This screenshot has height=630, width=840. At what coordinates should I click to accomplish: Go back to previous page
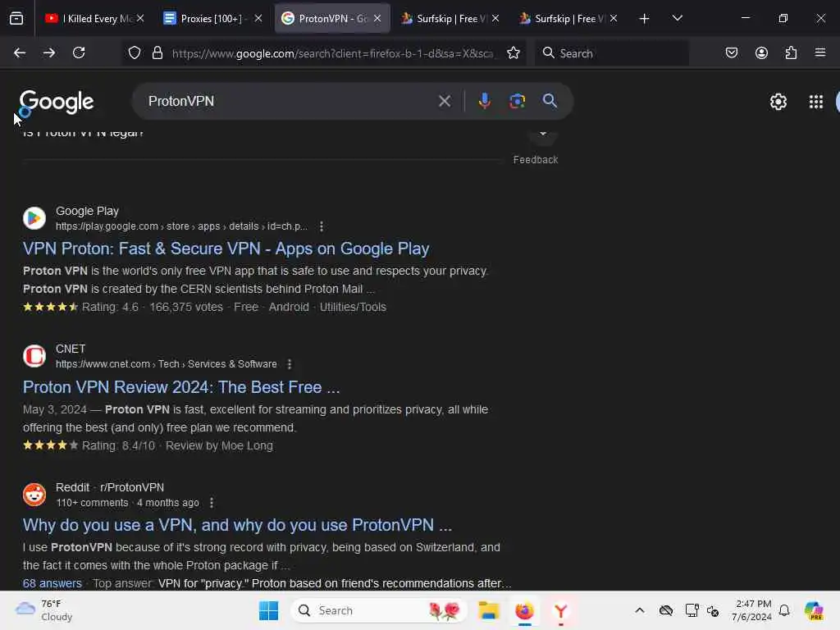20,52
